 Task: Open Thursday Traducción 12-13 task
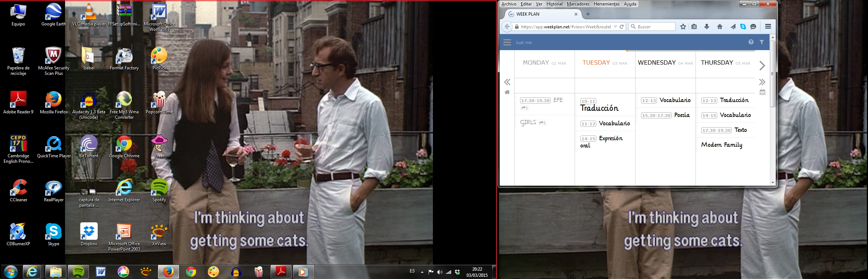(x=726, y=100)
